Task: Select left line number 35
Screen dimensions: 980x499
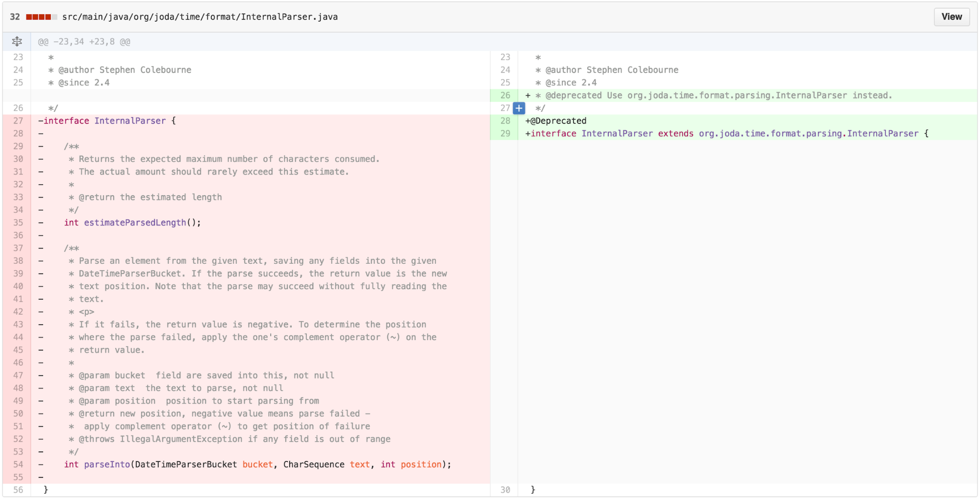Action: point(17,223)
